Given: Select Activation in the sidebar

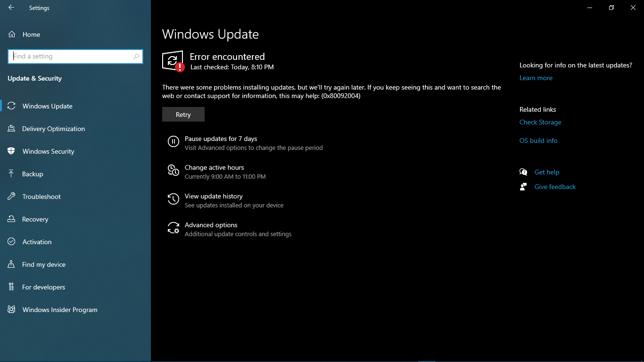Looking at the screenshot, I should coord(75,242).
